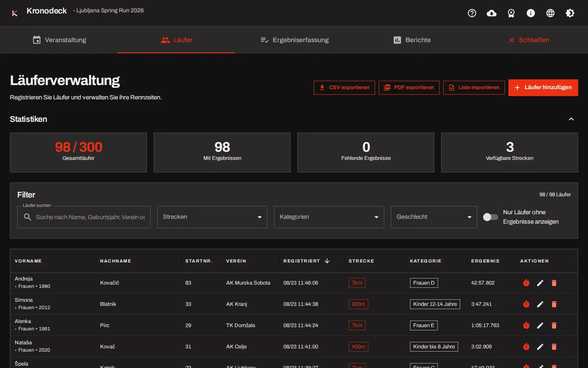Screen dimensions: 588x368
Task: Open the Geschlecht dropdown filter
Action: [x=434, y=217]
